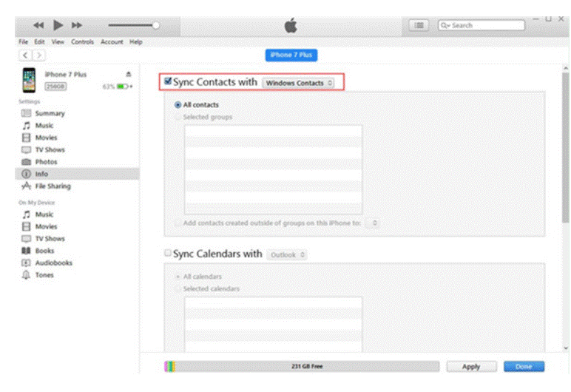This screenshot has height=392, width=571.
Task: Enable the Sync Calendars with checkbox
Action: (168, 253)
